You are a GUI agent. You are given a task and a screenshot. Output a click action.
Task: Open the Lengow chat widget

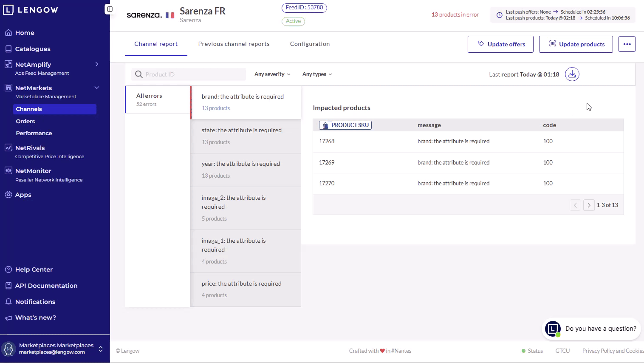(x=553, y=329)
